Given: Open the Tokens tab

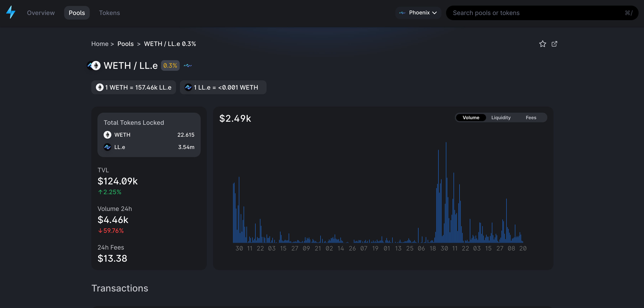Looking at the screenshot, I should pyautogui.click(x=109, y=13).
